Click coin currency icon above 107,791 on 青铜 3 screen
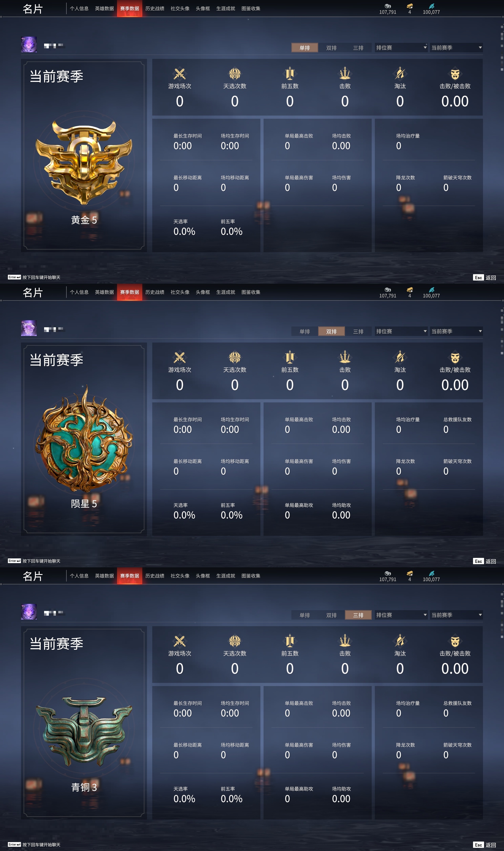The image size is (504, 851). pos(387,573)
